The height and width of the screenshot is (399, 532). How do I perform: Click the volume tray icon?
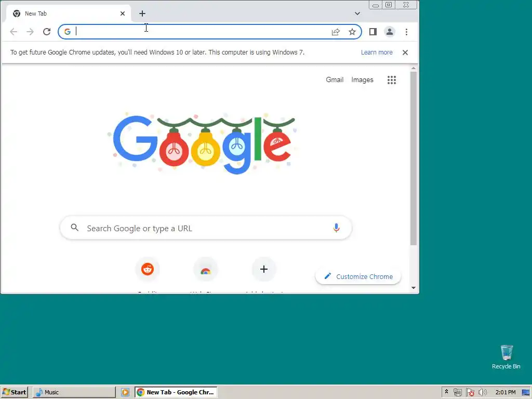482,392
